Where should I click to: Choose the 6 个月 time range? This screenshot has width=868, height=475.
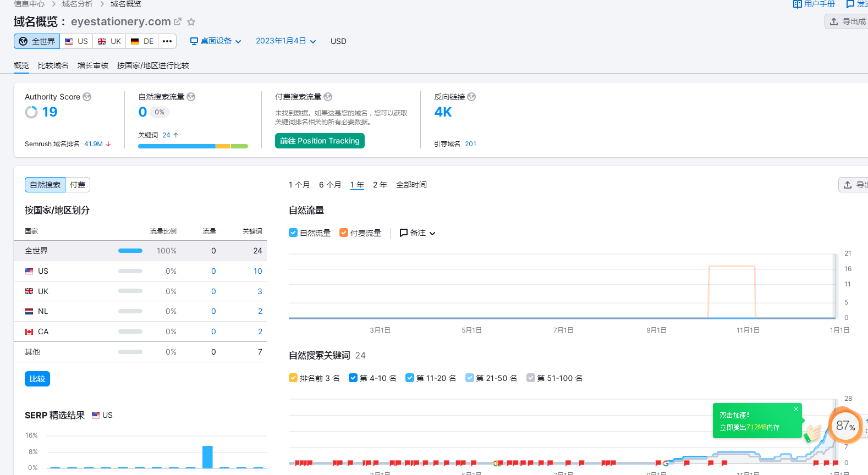(x=330, y=185)
